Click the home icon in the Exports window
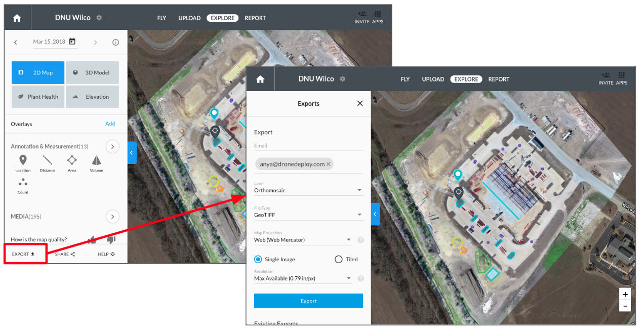The height and width of the screenshot is (332, 644). point(260,79)
